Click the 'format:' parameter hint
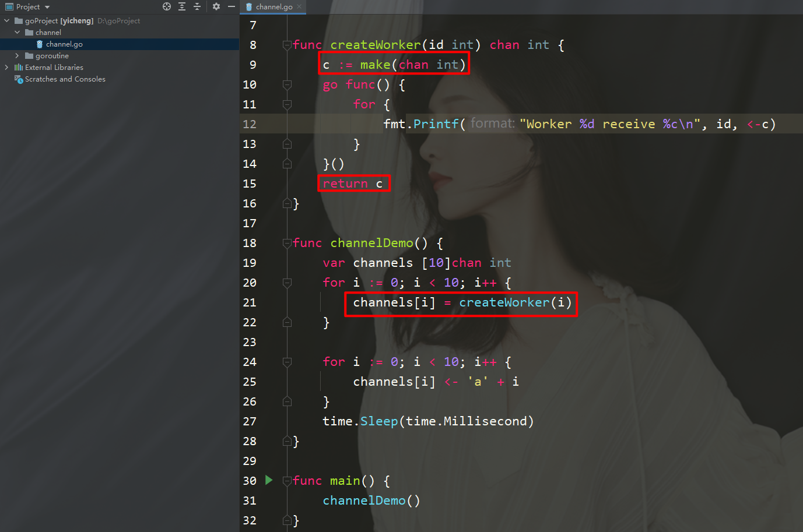This screenshot has width=803, height=532. 493,124
